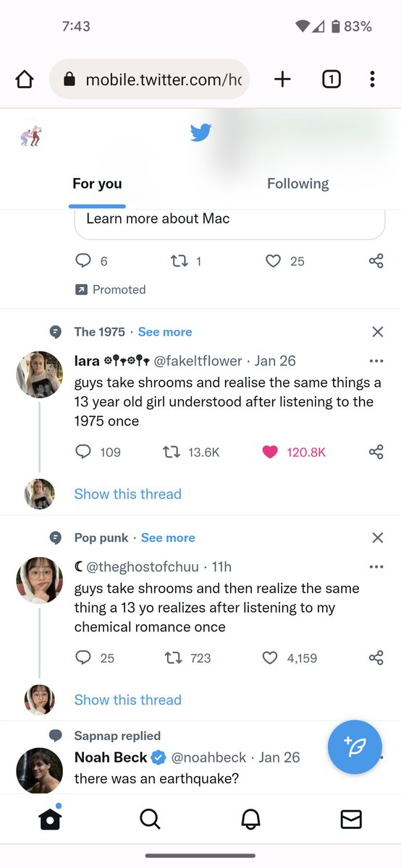
Task: Reply to @theghostofchuu's tweet with 25 comments
Action: (84, 658)
